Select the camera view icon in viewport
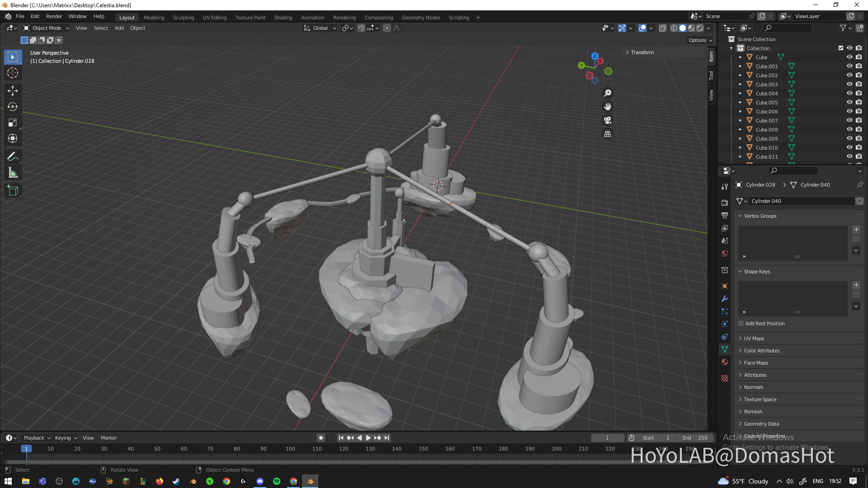The height and width of the screenshot is (488, 868). coord(608,120)
